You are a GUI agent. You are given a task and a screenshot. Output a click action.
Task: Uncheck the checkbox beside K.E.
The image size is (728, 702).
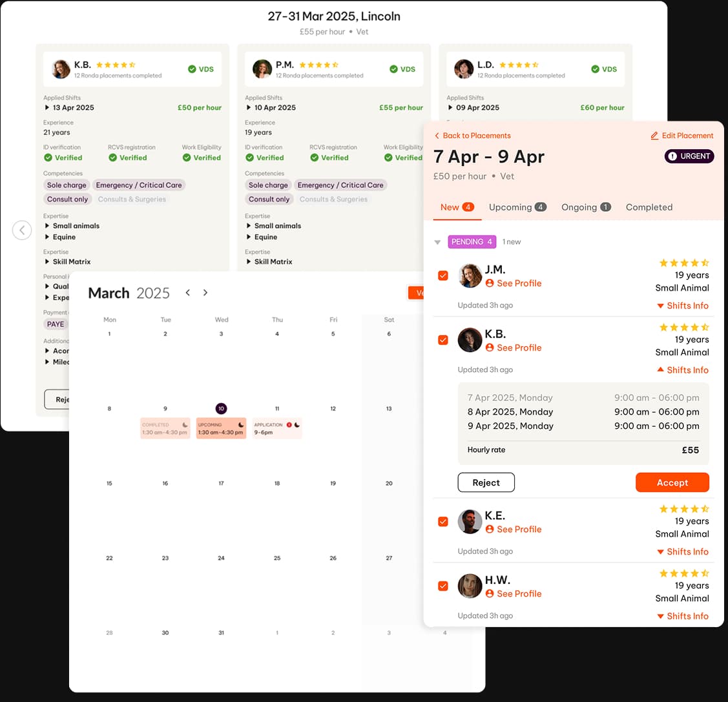point(443,522)
